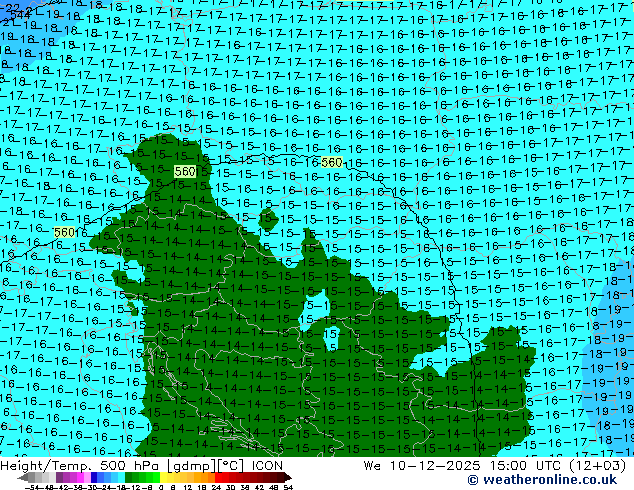Click the dark green swatch in the legend
This screenshot has height=490, width=634.
point(129,478)
